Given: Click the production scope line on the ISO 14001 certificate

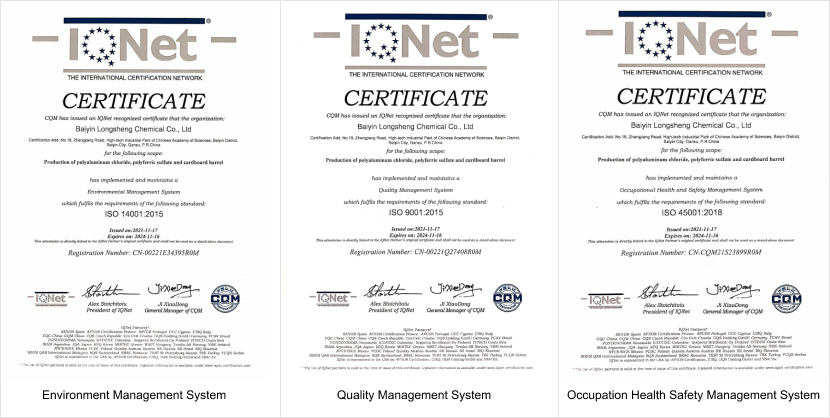Looking at the screenshot, I should point(133,162).
